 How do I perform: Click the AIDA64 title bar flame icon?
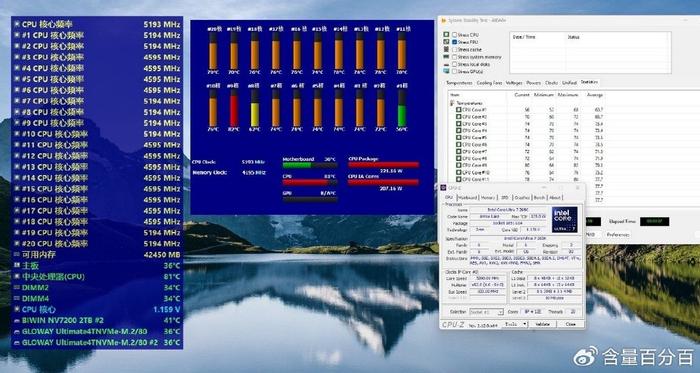click(x=444, y=21)
